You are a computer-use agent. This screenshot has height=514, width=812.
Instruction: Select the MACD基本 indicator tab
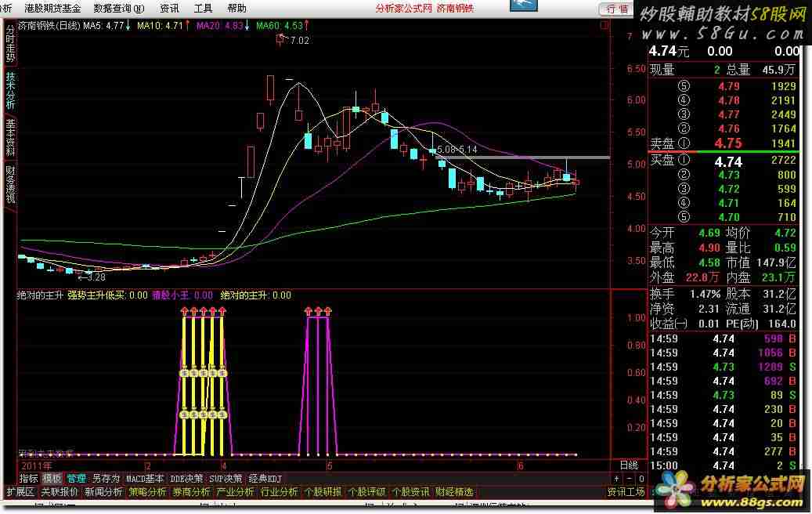[145, 478]
